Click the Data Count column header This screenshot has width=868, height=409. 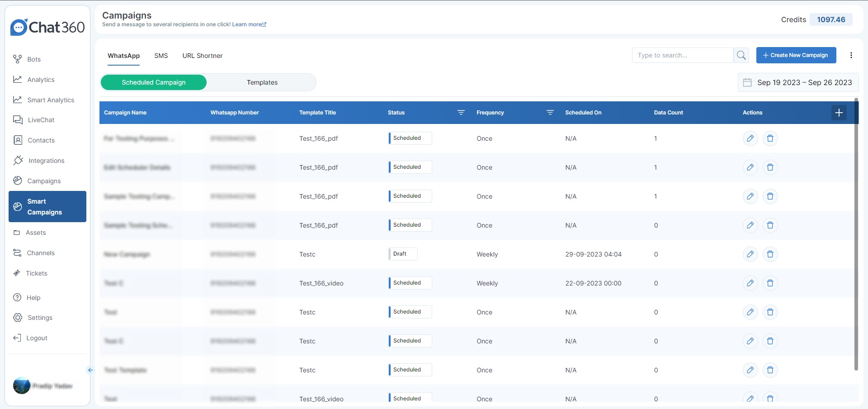click(x=669, y=113)
